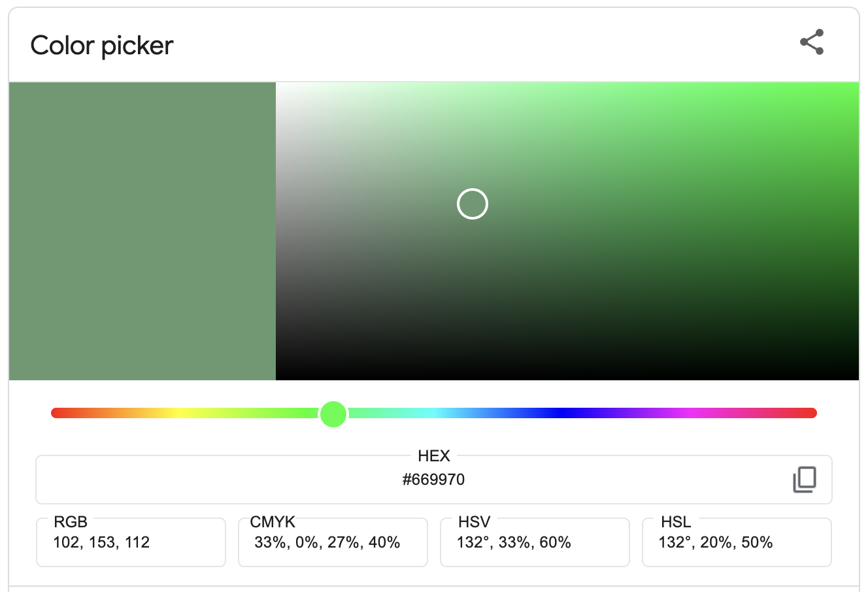Image resolution: width=868 pixels, height=592 pixels.
Task: Click the RGB value field
Action: (131, 542)
